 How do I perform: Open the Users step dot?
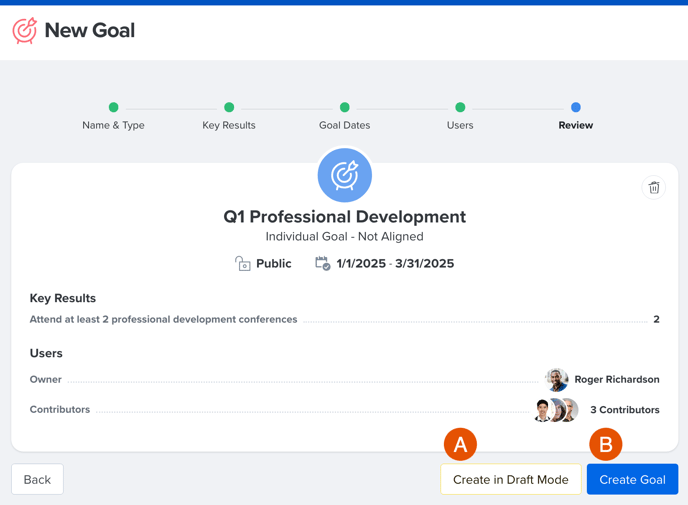click(x=460, y=107)
